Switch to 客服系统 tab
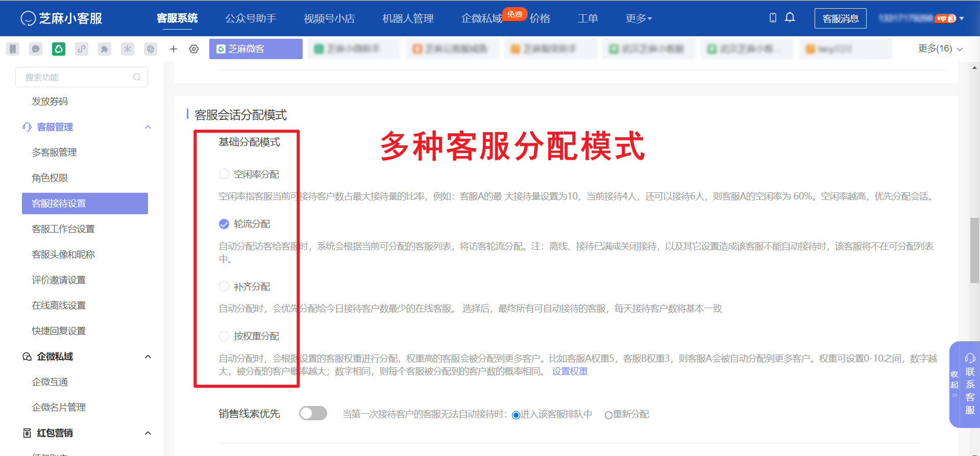The image size is (980, 456). click(177, 18)
